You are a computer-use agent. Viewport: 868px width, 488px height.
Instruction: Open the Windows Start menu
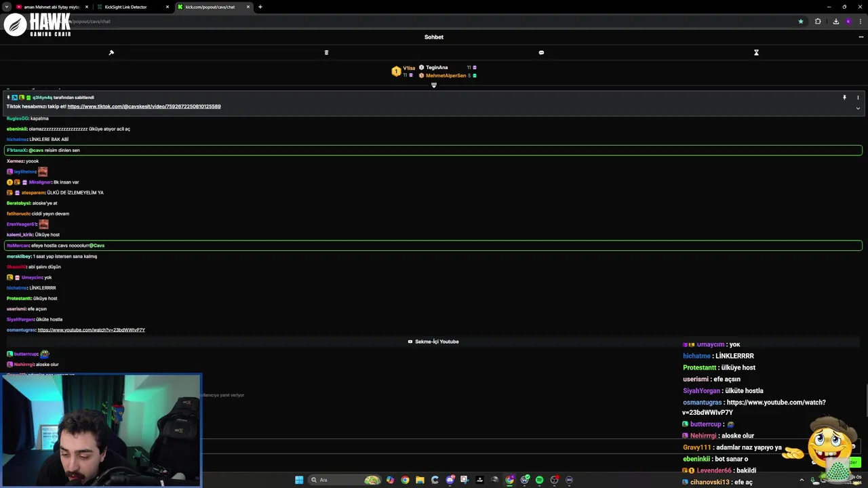pyautogui.click(x=299, y=480)
